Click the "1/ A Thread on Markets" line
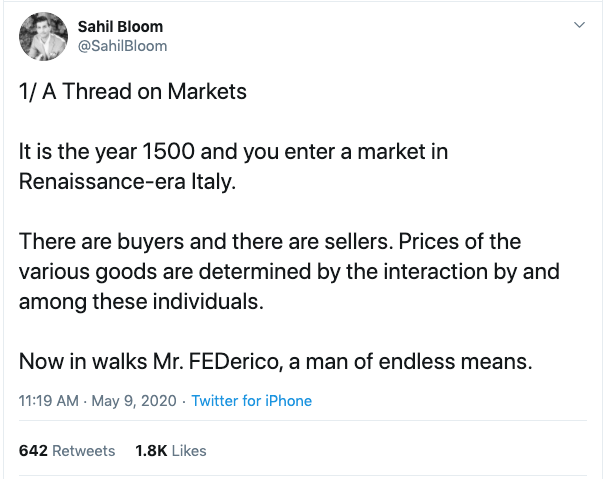Screen dimensions: 606x479 (x=133, y=93)
